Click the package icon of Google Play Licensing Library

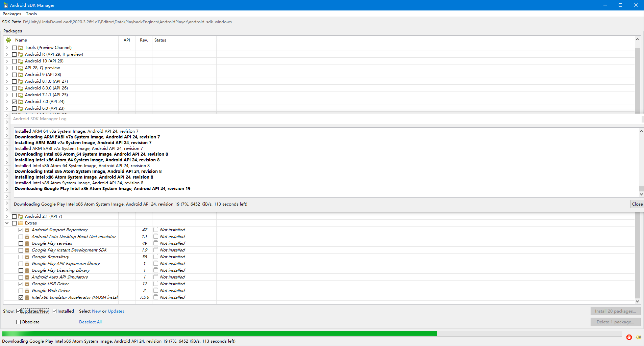(27, 271)
